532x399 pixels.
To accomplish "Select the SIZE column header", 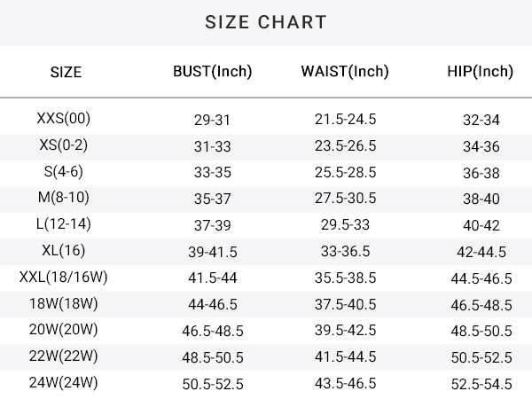I will [x=66, y=72].
